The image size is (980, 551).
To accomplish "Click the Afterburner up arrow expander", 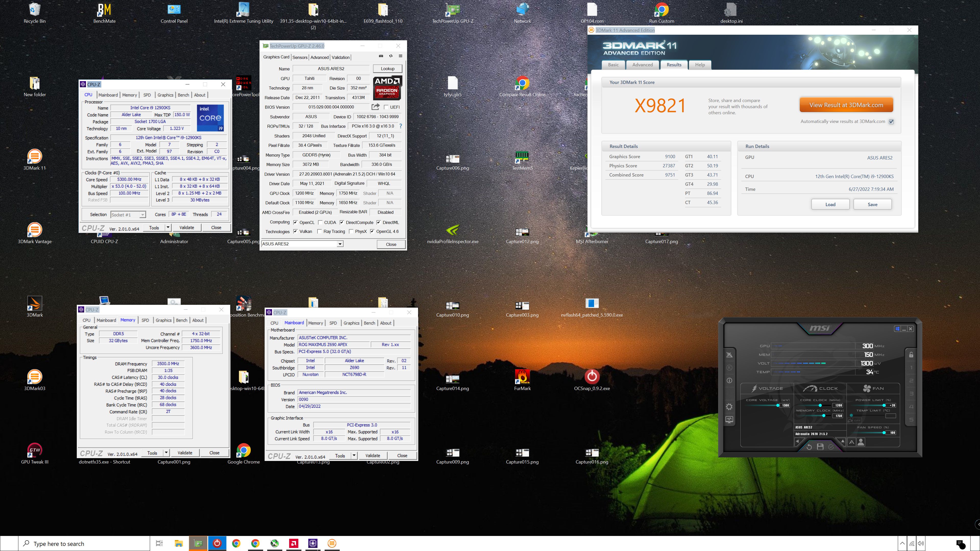I will tap(843, 441).
